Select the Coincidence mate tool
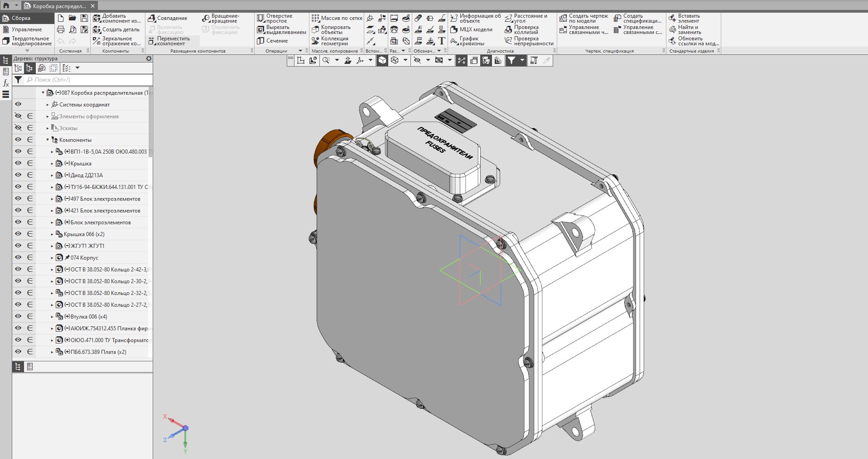Image resolution: width=868 pixels, height=459 pixels. (152, 18)
